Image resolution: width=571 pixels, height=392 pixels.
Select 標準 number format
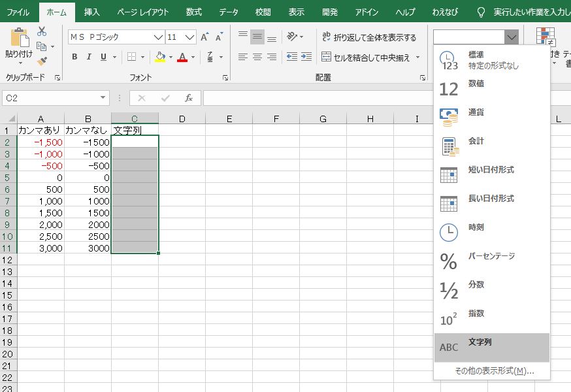(x=491, y=60)
